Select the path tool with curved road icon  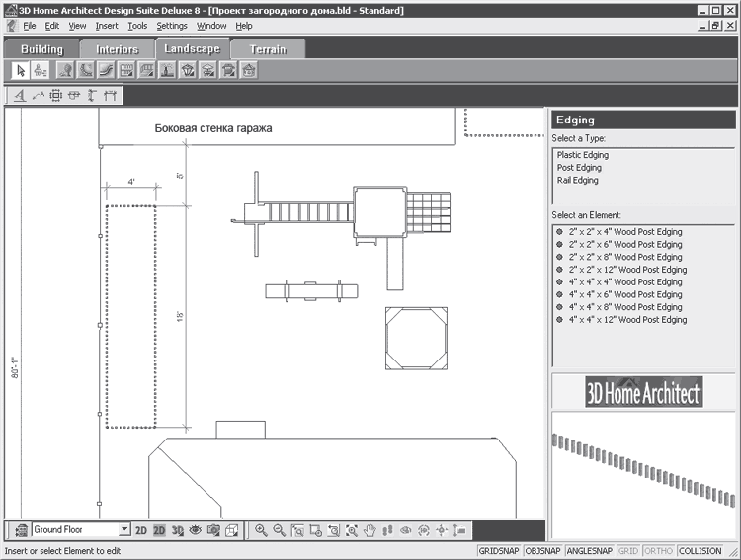[x=106, y=71]
